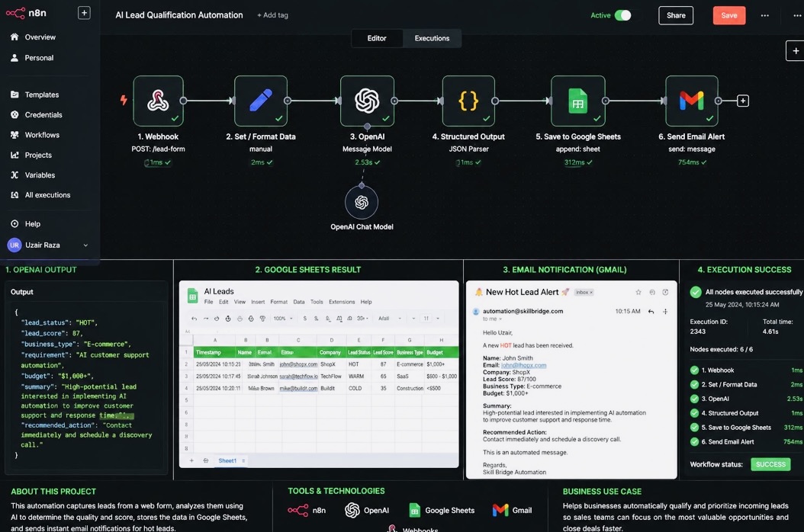The height and width of the screenshot is (532, 804).
Task: Open Projects in sidebar
Action: [x=38, y=155]
